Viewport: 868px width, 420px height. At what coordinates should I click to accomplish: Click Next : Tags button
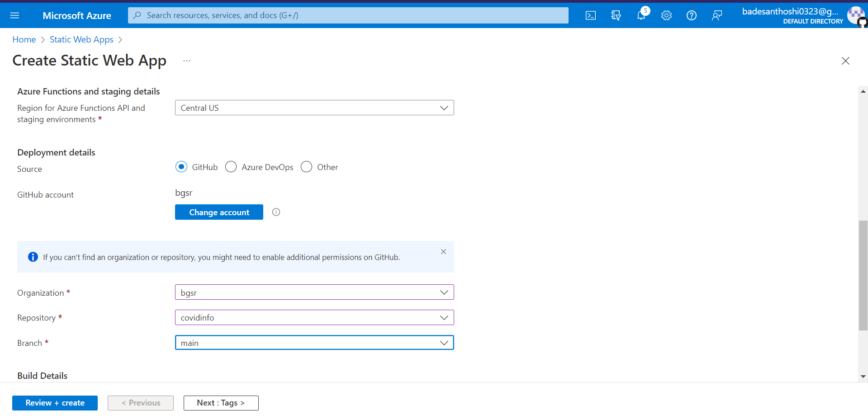221,403
